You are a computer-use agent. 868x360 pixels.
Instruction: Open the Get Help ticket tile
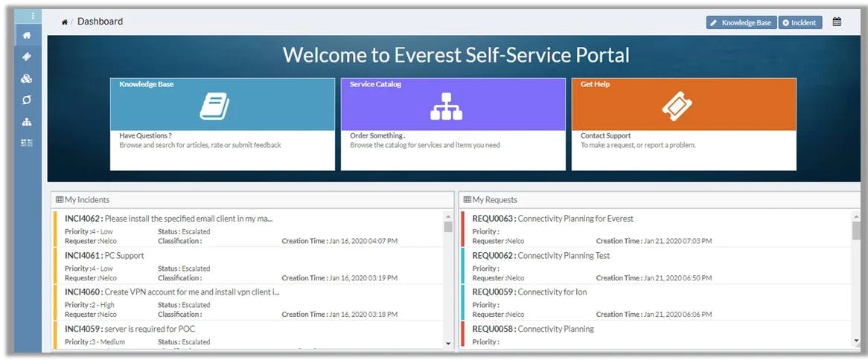683,106
